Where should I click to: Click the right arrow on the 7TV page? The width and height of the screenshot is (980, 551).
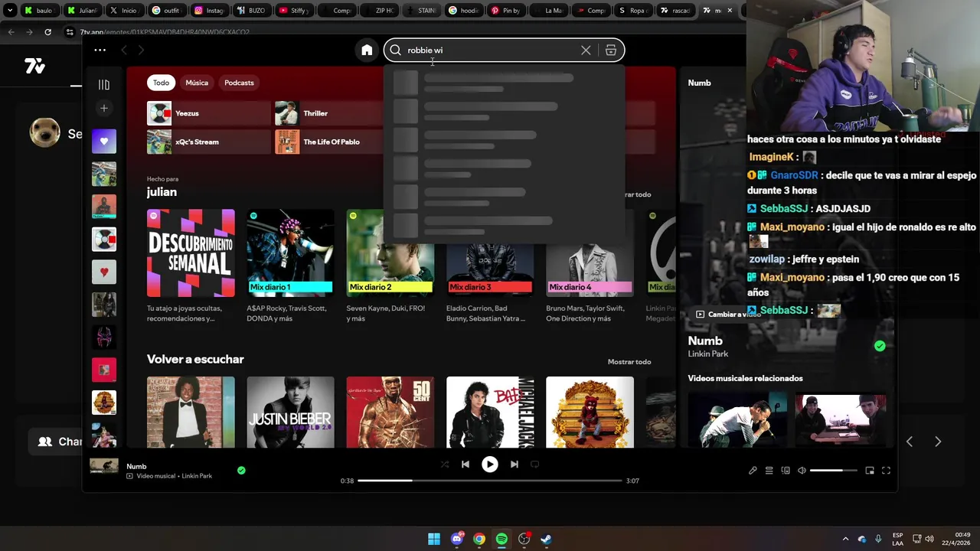tap(938, 442)
